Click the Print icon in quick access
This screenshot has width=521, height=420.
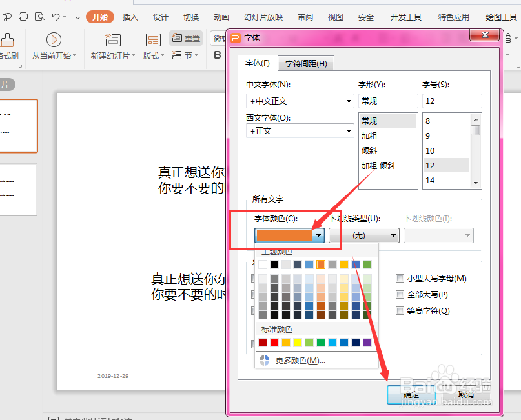click(23, 16)
